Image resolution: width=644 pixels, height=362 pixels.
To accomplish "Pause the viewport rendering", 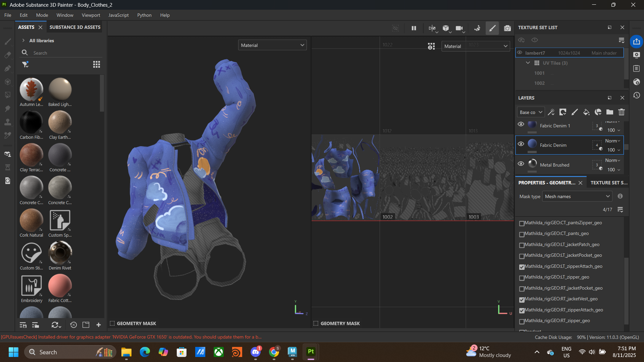I will (414, 28).
